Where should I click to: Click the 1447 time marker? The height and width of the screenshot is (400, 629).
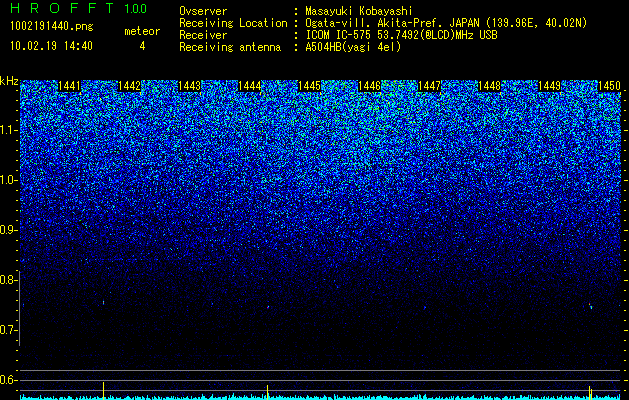tap(429, 86)
